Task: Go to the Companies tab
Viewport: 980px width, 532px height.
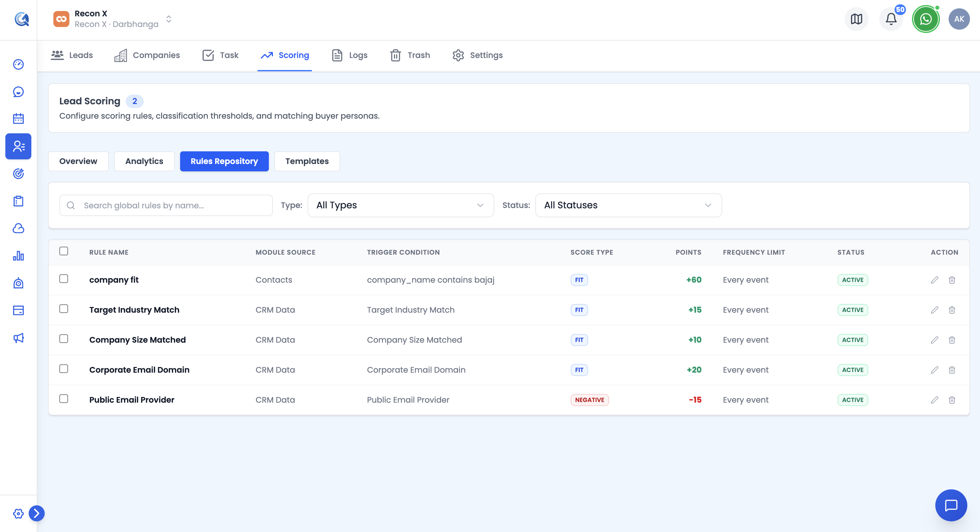Action: [x=147, y=55]
